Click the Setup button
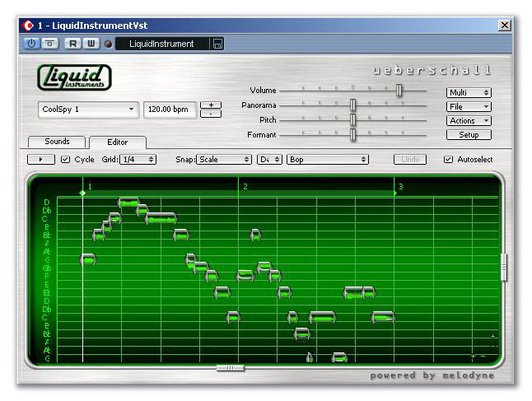 [x=469, y=135]
